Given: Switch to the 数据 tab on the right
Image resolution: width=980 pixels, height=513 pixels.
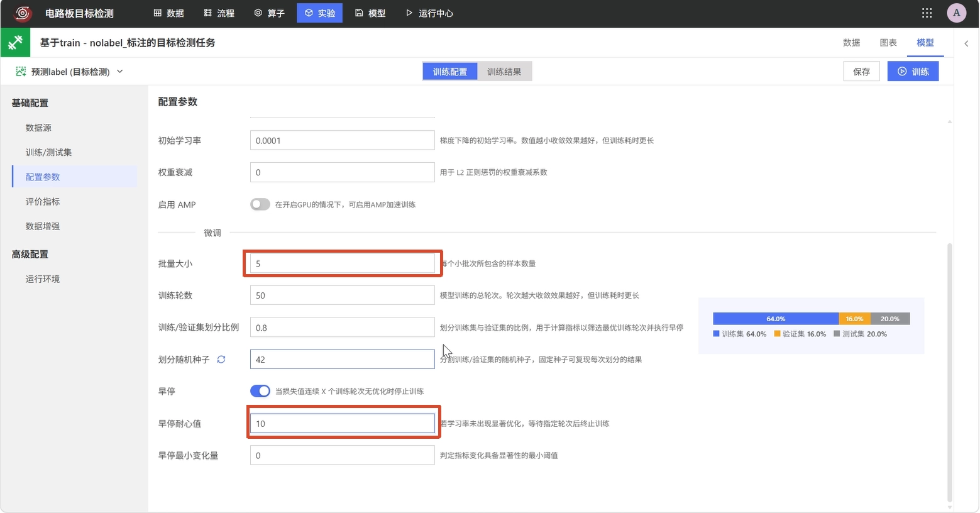Looking at the screenshot, I should [x=851, y=43].
